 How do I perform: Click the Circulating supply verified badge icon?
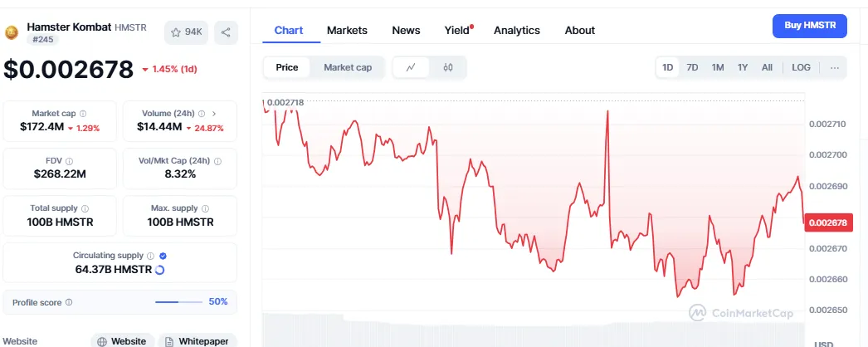(x=163, y=256)
